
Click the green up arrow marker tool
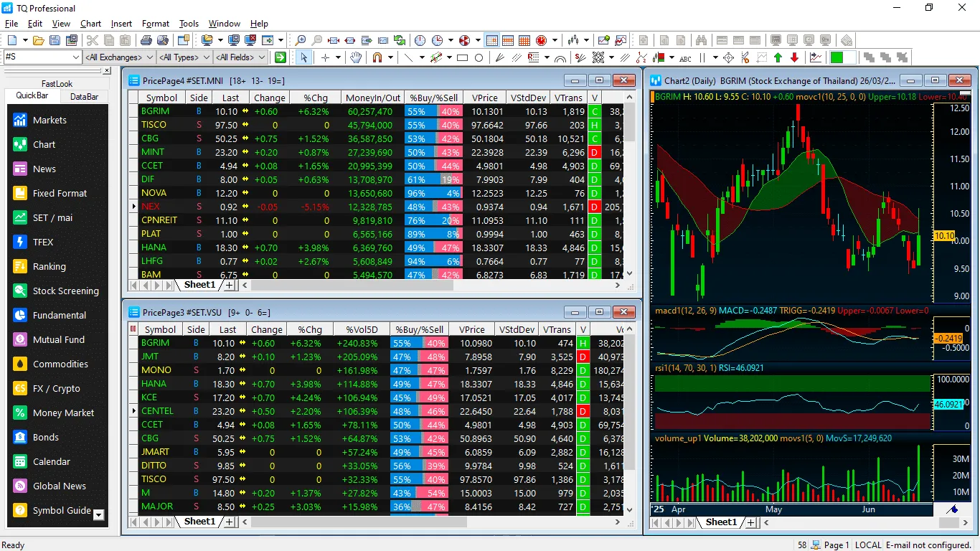click(778, 57)
